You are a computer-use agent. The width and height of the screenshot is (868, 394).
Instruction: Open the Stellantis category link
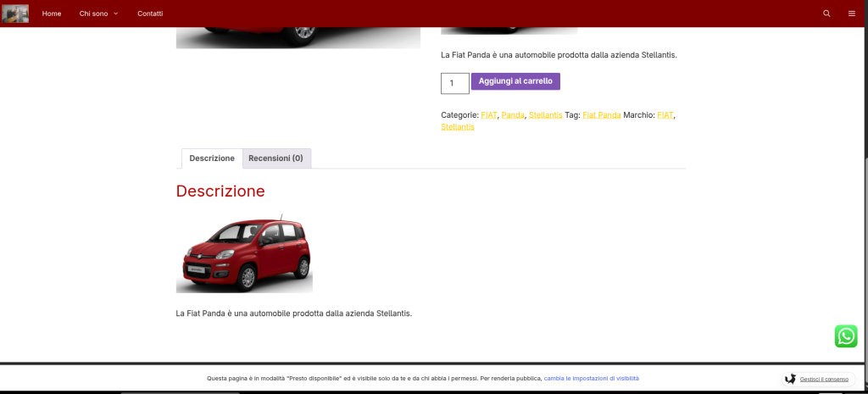point(545,115)
